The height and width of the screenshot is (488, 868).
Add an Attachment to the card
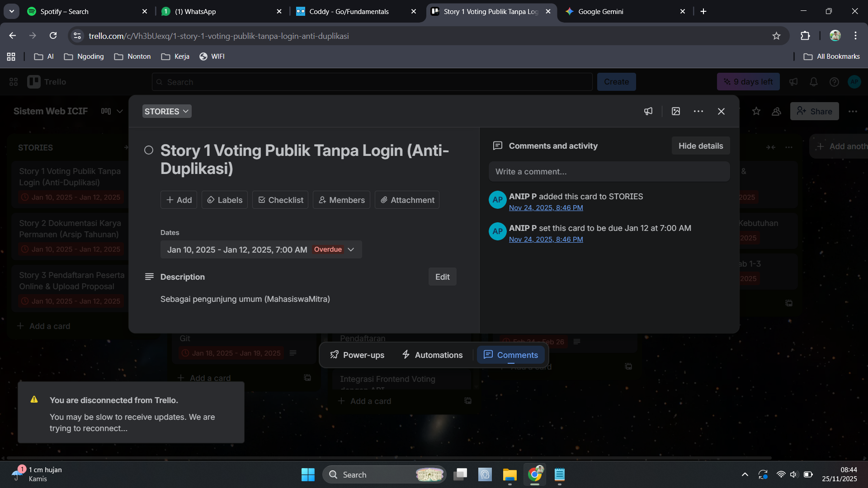tap(407, 200)
